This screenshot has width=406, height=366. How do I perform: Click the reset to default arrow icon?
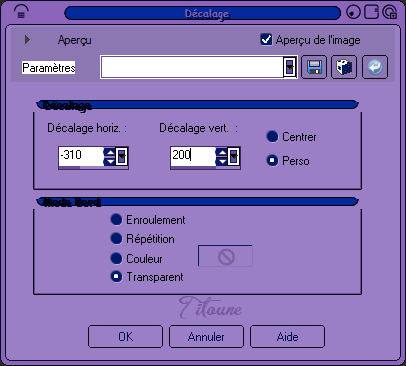[x=375, y=67]
